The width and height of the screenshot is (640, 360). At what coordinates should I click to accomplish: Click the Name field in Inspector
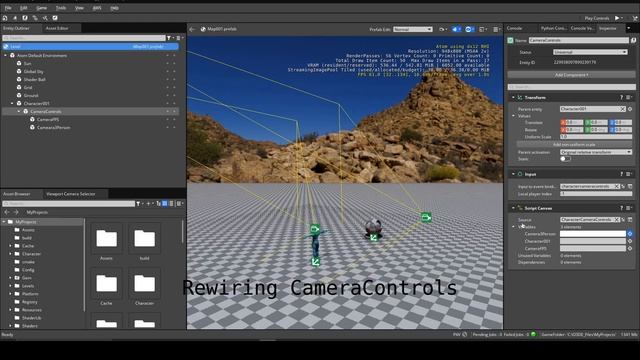click(578, 40)
